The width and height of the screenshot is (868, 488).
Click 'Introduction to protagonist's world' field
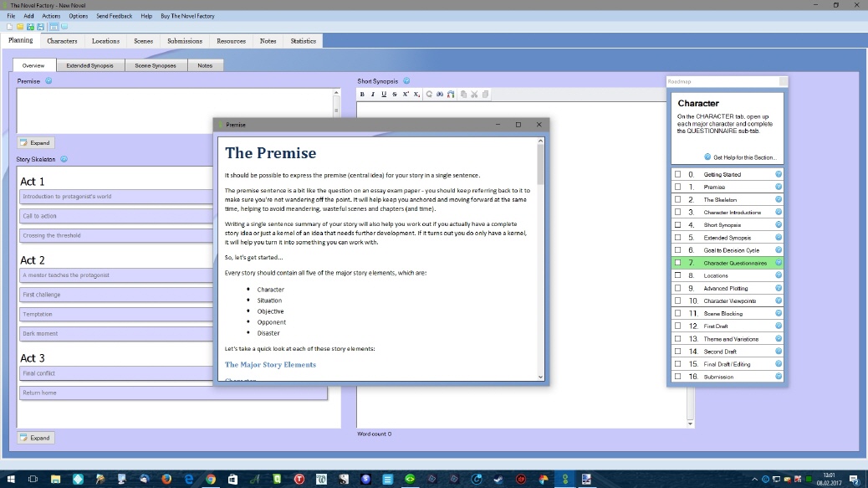coord(116,197)
